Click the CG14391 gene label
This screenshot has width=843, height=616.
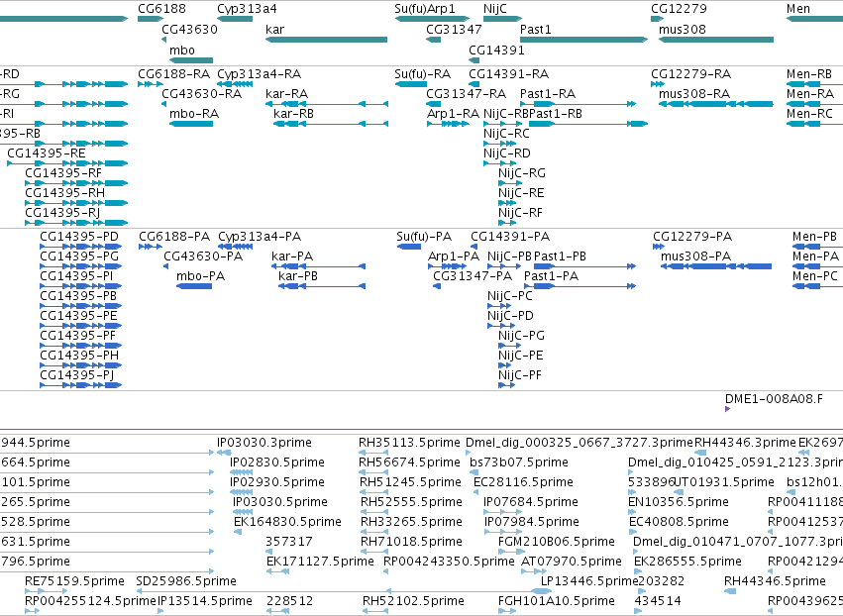pos(496,50)
